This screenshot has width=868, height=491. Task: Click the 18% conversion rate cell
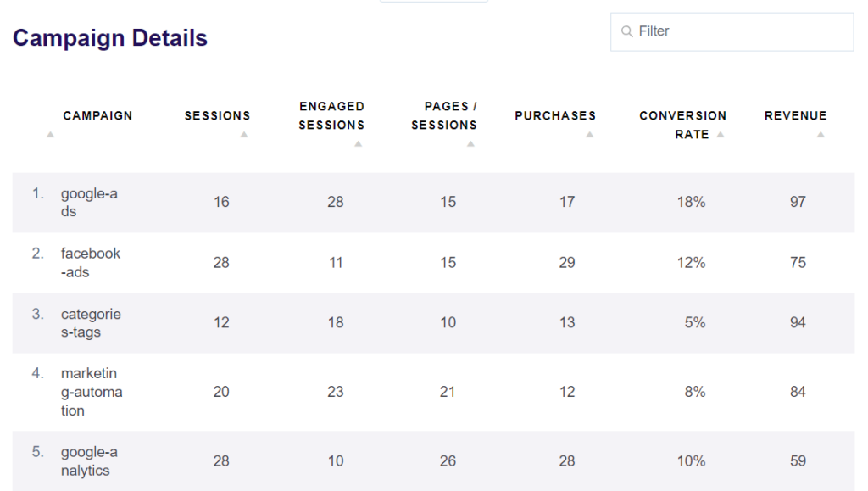click(x=691, y=203)
